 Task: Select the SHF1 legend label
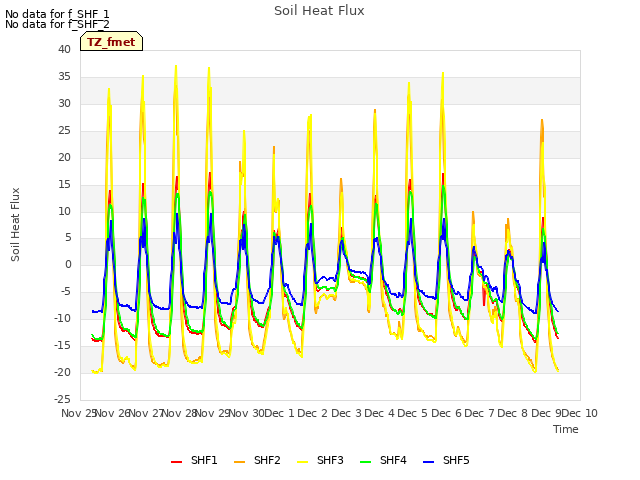tap(204, 460)
